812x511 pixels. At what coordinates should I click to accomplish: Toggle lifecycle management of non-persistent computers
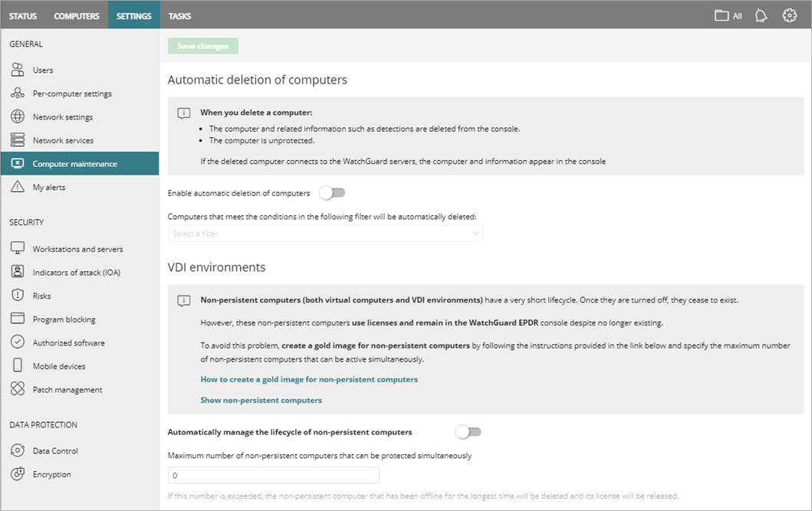pyautogui.click(x=468, y=432)
